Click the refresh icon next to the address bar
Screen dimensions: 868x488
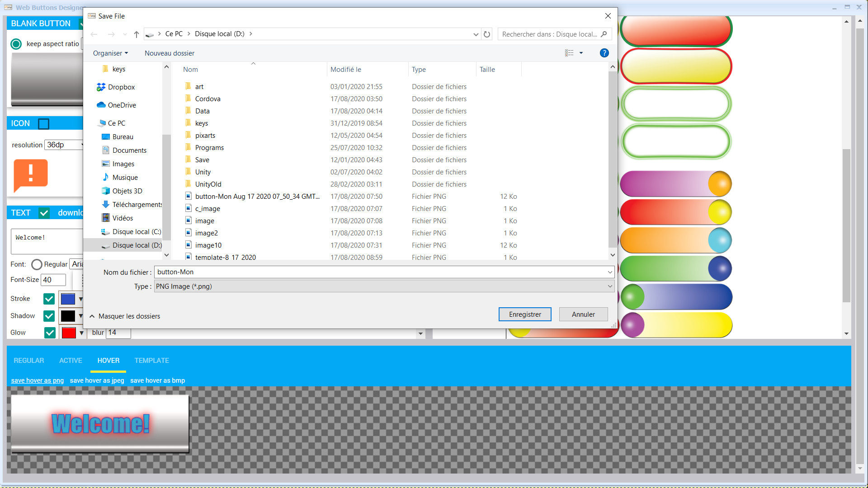487,34
